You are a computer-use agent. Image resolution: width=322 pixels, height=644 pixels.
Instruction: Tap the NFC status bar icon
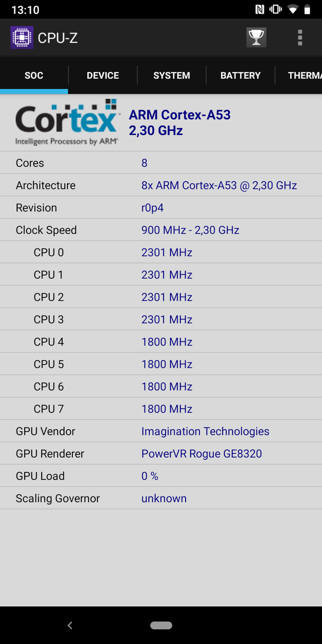coord(259,9)
